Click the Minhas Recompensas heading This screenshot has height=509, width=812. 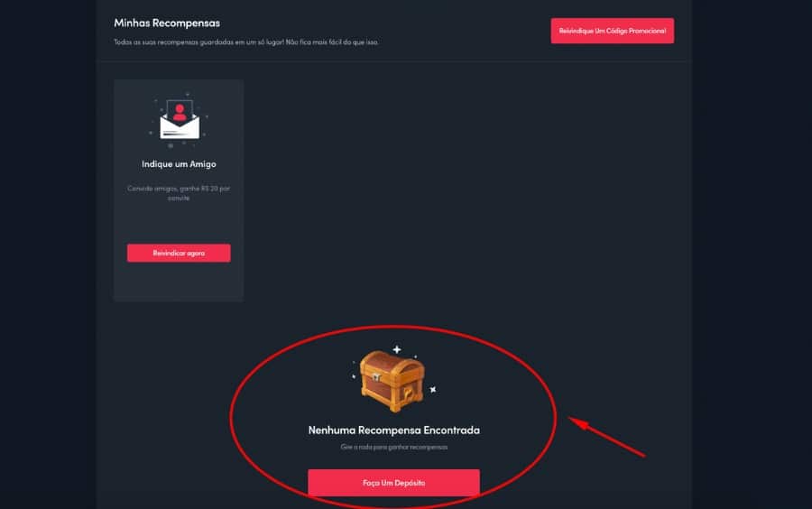[x=167, y=23]
